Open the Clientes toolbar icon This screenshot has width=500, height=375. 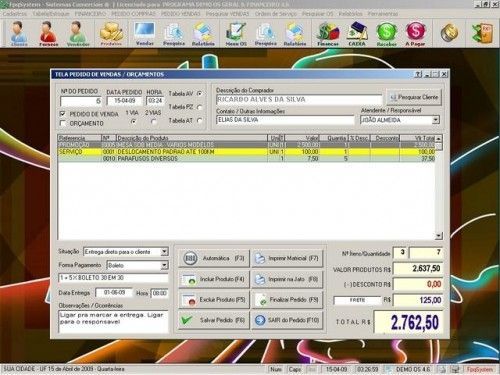tap(18, 33)
